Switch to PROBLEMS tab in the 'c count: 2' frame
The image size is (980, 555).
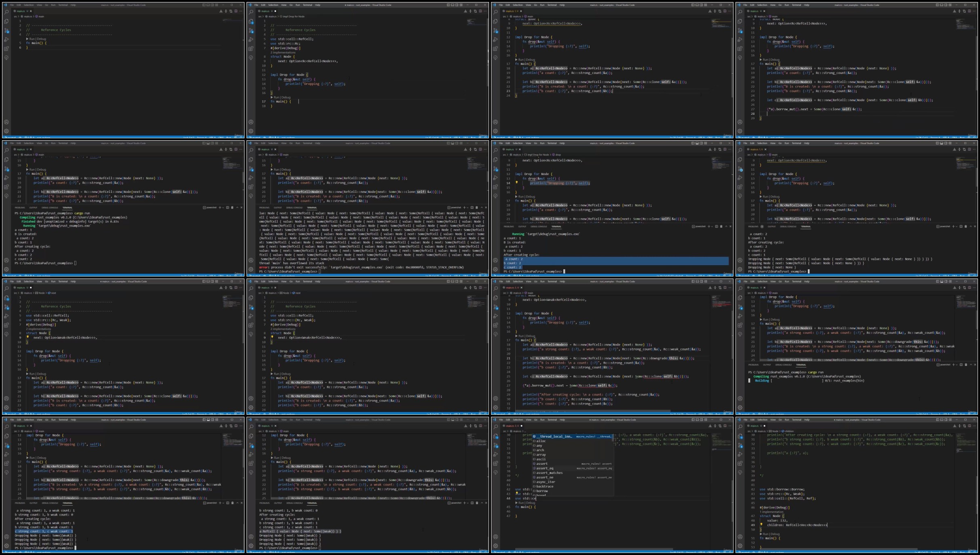coord(20,207)
